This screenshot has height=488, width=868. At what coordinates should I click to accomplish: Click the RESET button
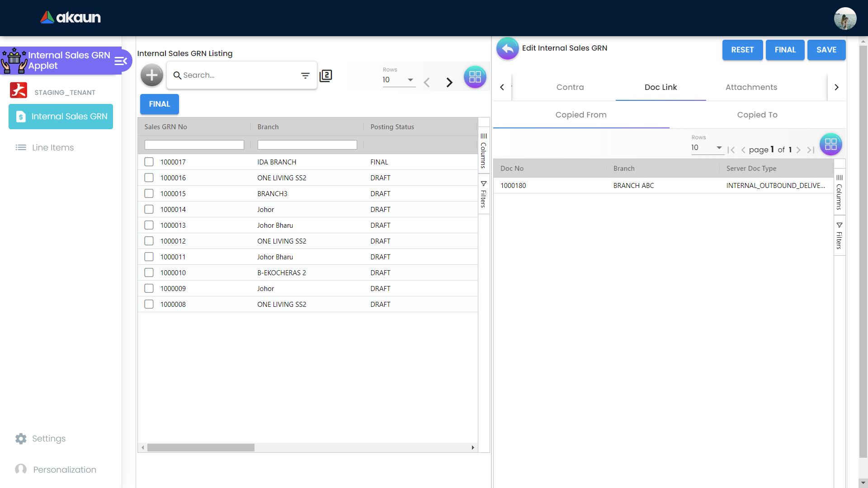coord(742,50)
